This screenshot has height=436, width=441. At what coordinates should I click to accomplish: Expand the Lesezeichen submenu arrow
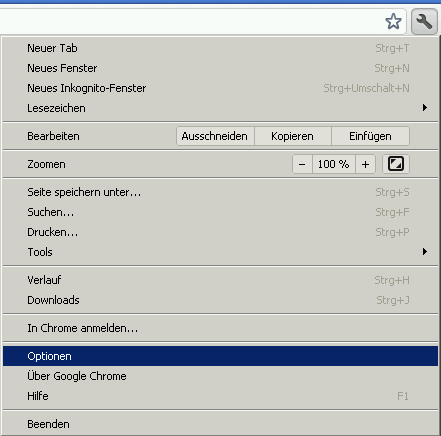(x=425, y=108)
